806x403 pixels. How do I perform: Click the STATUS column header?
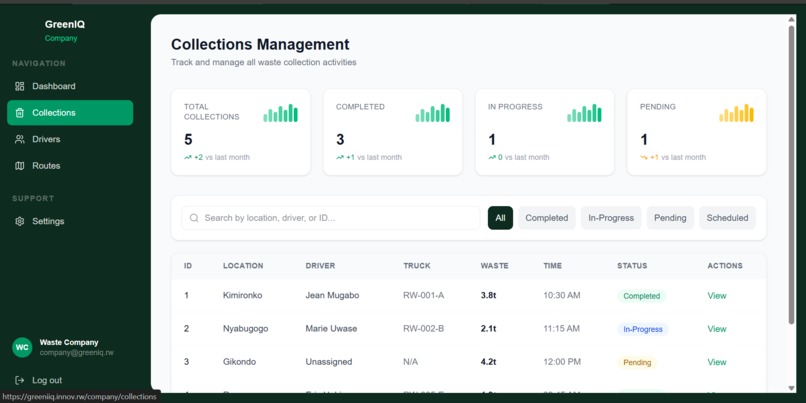632,266
